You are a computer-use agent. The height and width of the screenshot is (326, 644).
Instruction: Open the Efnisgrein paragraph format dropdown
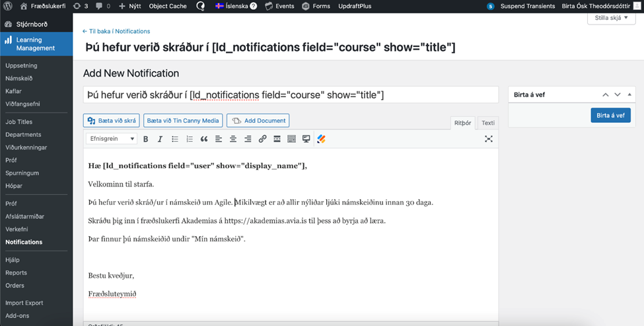[111, 139]
